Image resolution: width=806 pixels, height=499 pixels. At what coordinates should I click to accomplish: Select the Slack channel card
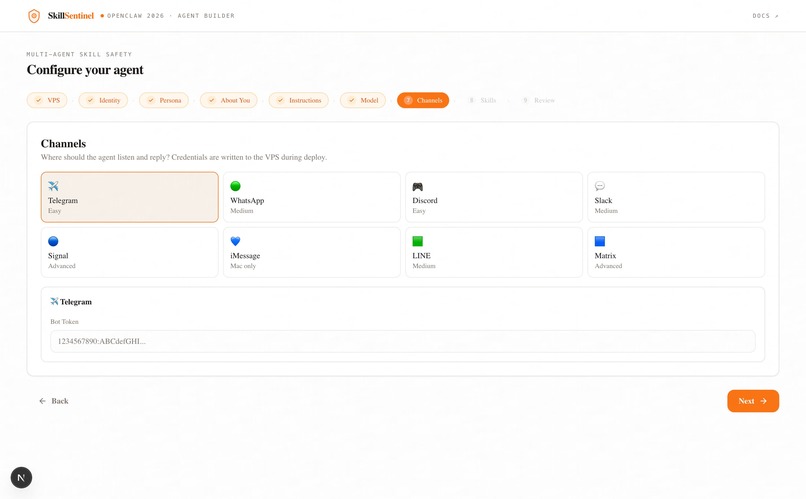676,197
